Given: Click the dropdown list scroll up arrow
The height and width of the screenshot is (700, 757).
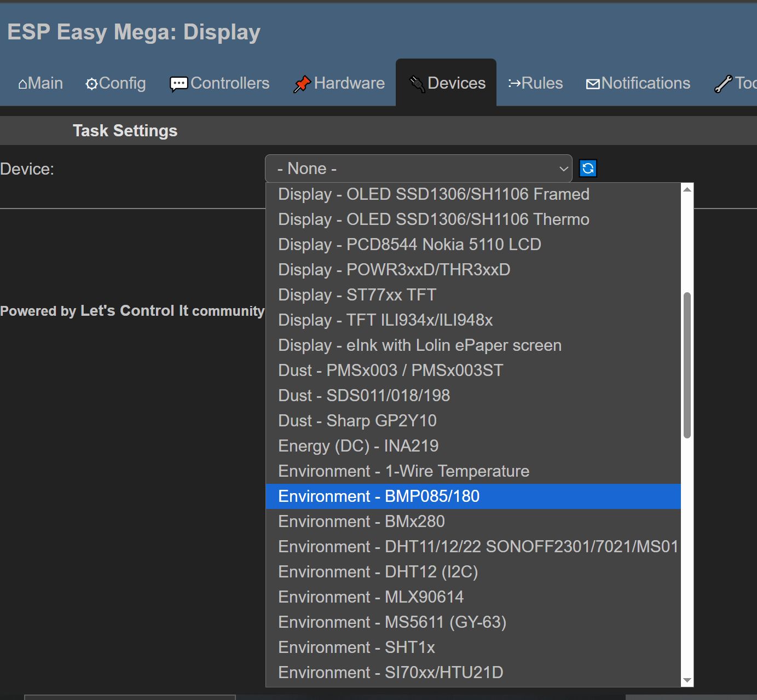Looking at the screenshot, I should [x=687, y=189].
